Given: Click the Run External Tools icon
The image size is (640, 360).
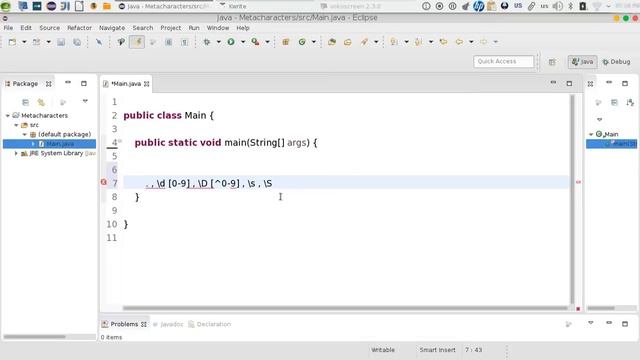Looking at the screenshot, I should 256,42.
